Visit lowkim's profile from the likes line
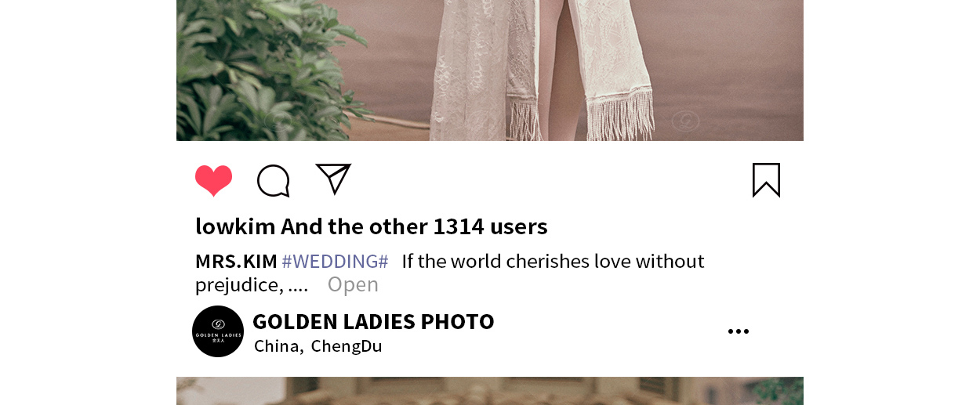The width and height of the screenshot is (980, 405). point(235,226)
